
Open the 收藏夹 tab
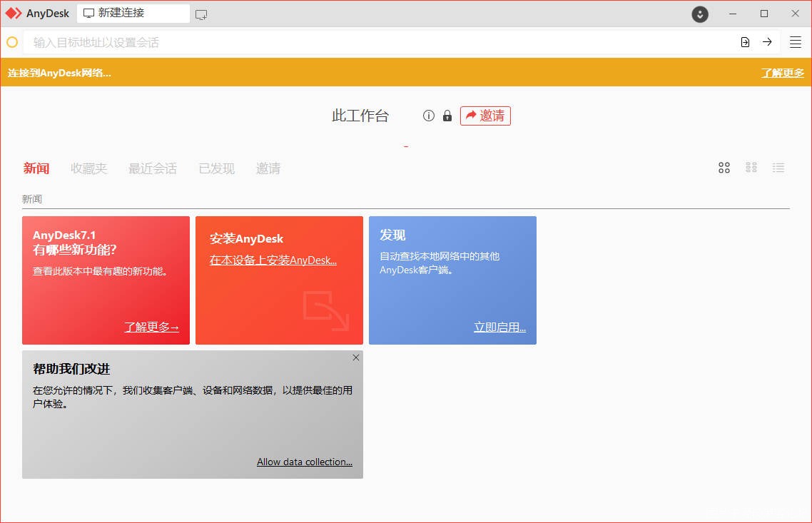coord(88,168)
